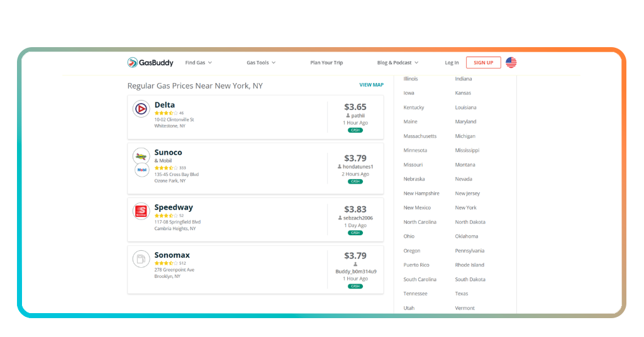Select New Hampshire in the state list
644x337 pixels.
pyautogui.click(x=421, y=193)
